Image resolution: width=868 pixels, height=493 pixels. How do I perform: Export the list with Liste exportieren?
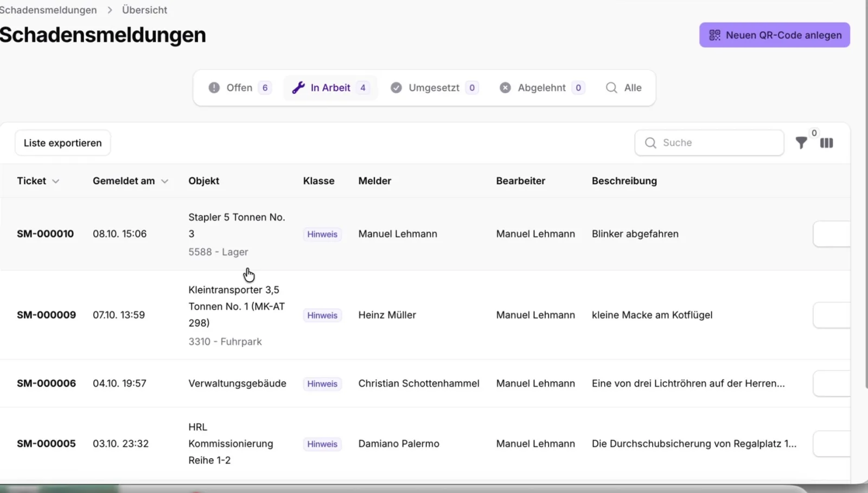(x=63, y=143)
